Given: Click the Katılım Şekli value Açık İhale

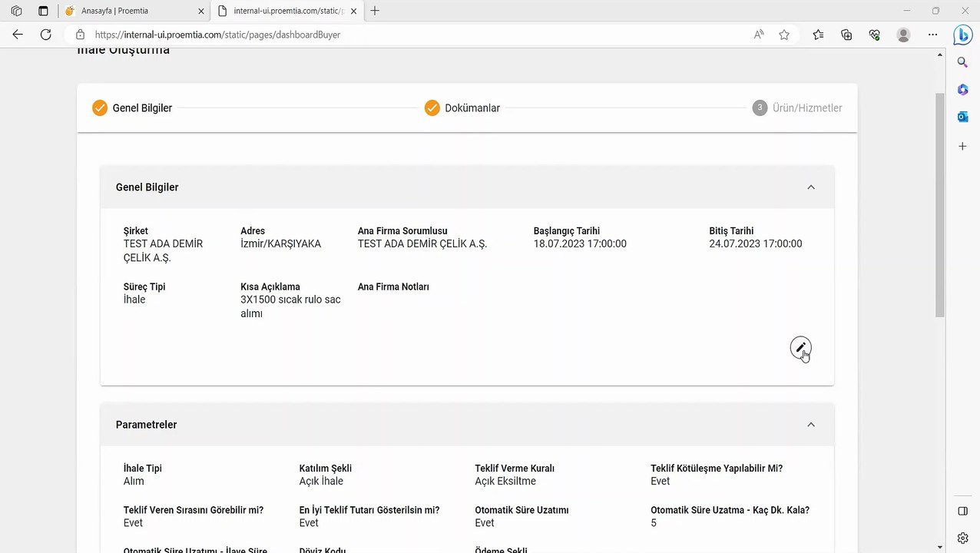Looking at the screenshot, I should pos(321,481).
